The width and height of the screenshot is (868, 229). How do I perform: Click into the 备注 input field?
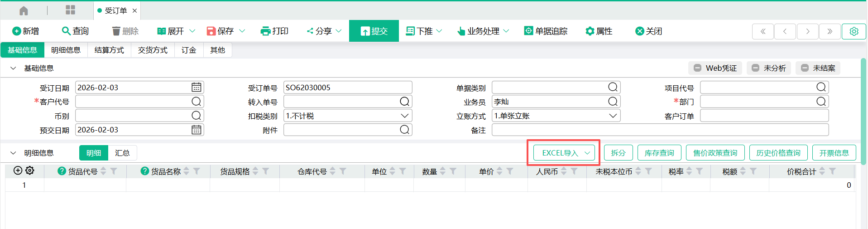coord(660,130)
